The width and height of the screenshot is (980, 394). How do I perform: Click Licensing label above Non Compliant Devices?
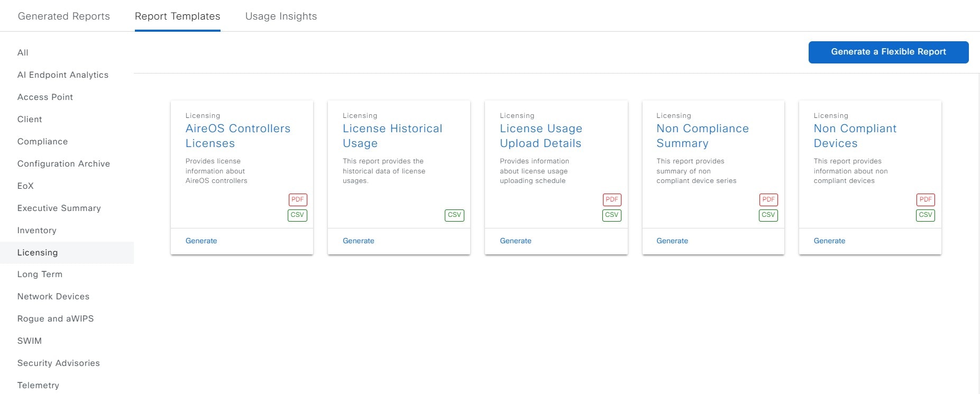point(831,116)
